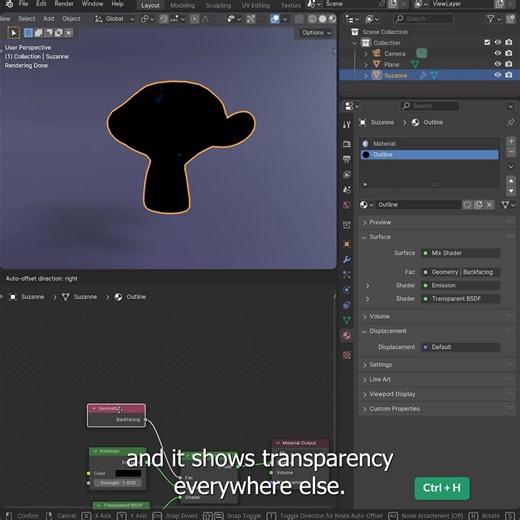Open the Render menu
The height and width of the screenshot is (520, 520).
pos(64,4)
